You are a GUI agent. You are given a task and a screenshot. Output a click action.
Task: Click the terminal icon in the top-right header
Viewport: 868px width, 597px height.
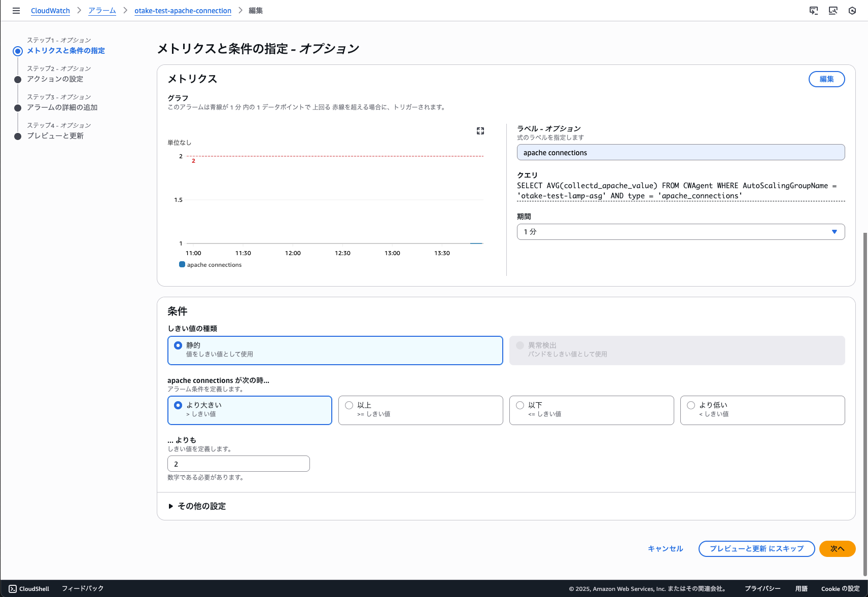coord(814,11)
